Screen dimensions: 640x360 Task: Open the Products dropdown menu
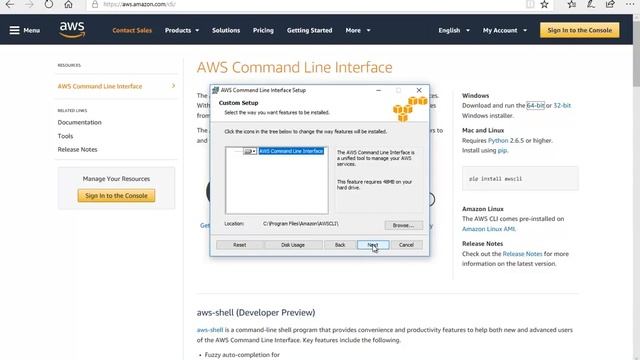(x=182, y=30)
